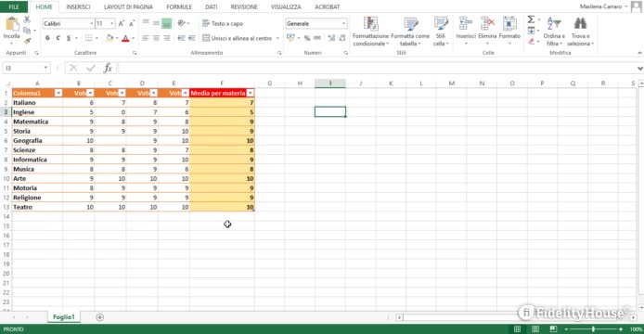Image resolution: width=644 pixels, height=334 pixels.
Task: Toggle Testo a capo wrap text
Action: coord(223,24)
